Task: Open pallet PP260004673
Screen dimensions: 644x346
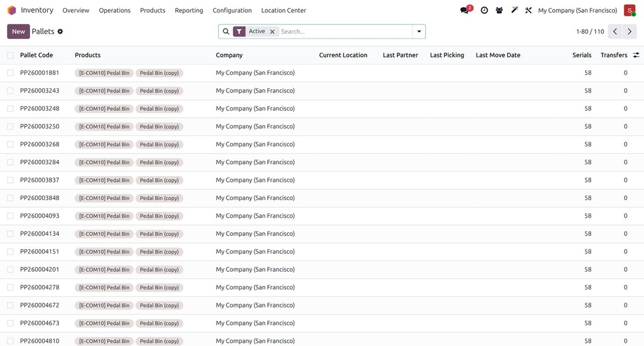Action: pos(40,323)
